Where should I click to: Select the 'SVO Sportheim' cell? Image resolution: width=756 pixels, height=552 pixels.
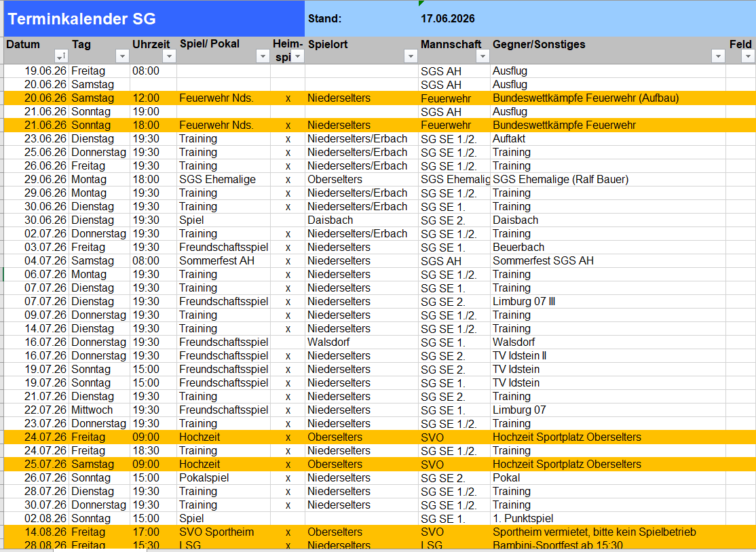[x=224, y=532]
